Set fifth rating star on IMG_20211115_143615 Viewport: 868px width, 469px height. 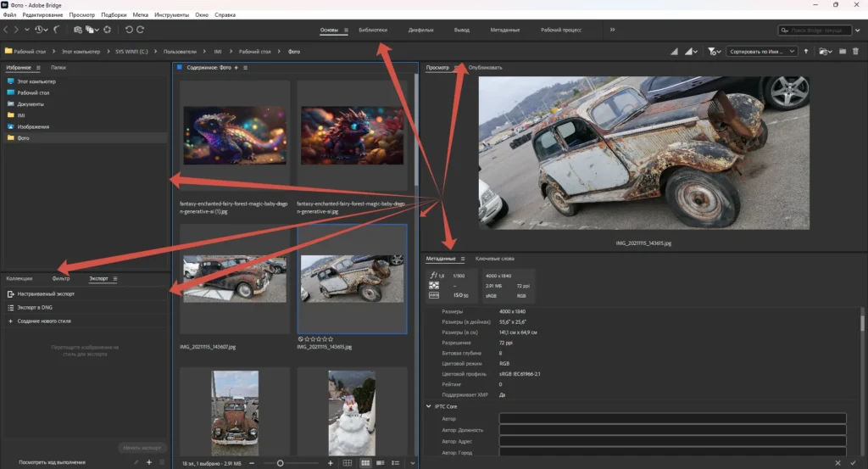pos(331,339)
